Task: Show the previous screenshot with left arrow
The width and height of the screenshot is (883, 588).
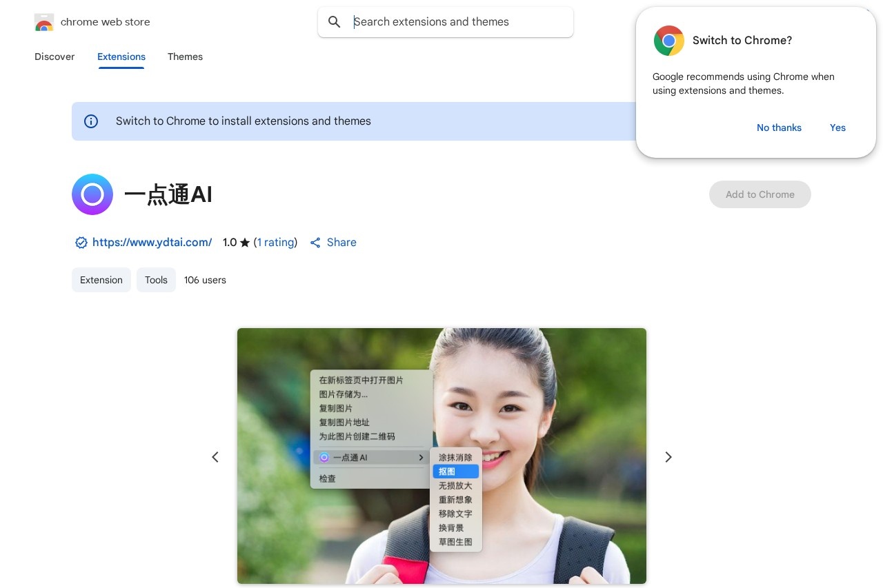Action: pyautogui.click(x=215, y=457)
